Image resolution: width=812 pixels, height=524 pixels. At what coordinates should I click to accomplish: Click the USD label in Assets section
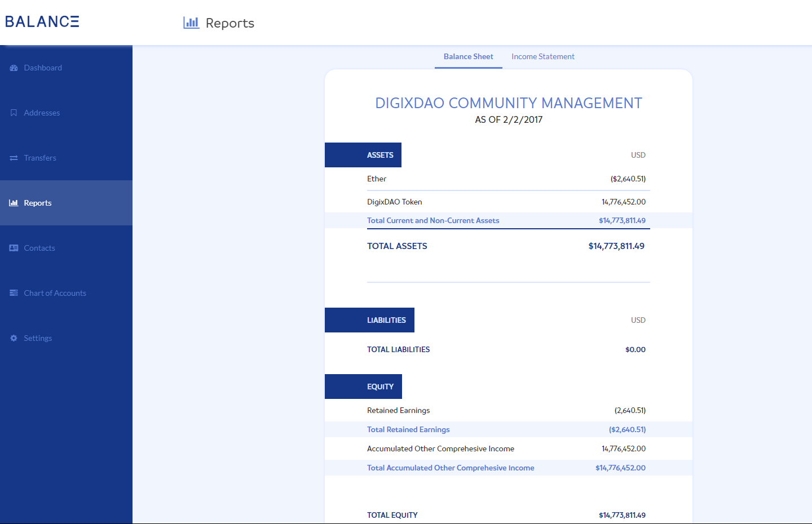(638, 155)
